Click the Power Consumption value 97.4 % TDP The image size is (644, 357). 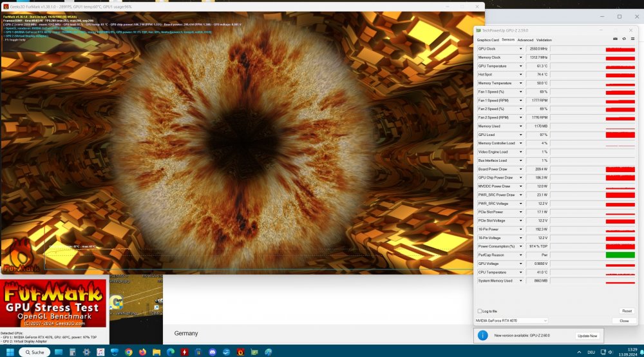538,247
